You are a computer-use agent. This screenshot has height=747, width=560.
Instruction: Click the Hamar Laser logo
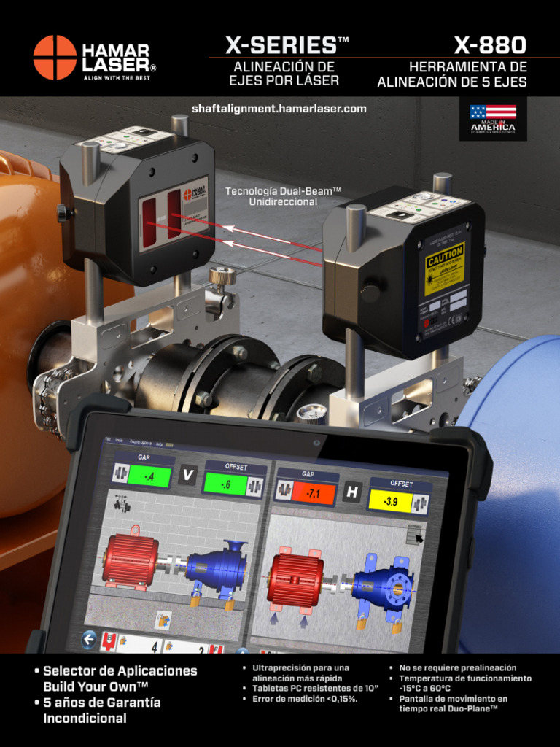click(94, 58)
